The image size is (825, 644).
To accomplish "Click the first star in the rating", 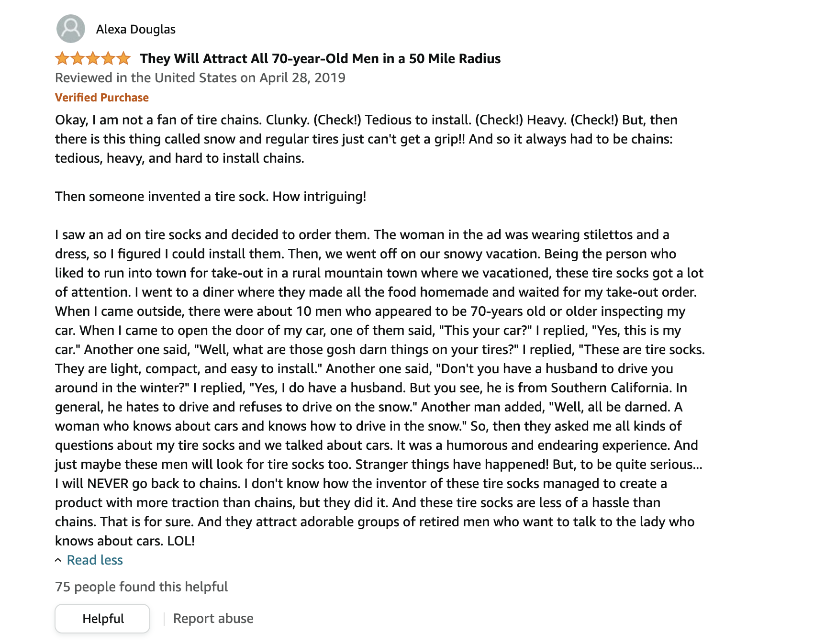I will click(62, 59).
